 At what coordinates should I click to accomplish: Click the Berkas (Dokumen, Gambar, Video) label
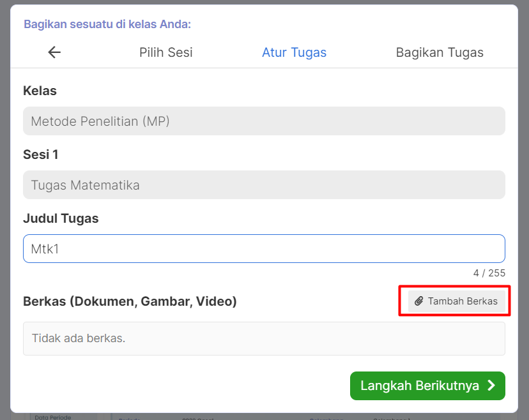pos(130,301)
